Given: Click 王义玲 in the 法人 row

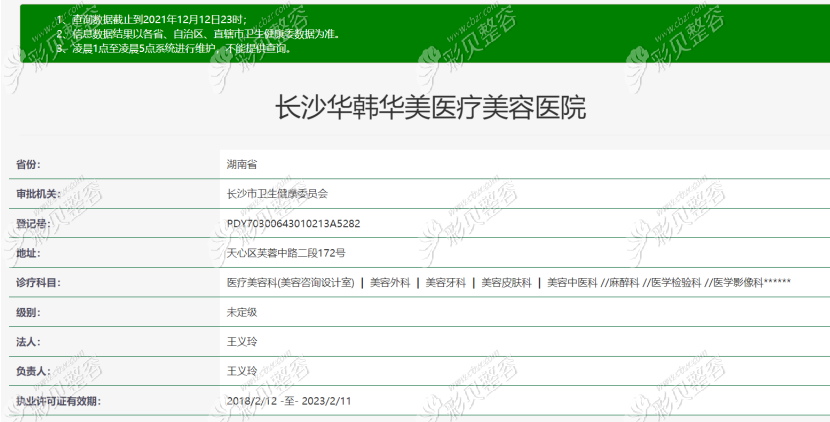Looking at the screenshot, I should coord(242,342).
